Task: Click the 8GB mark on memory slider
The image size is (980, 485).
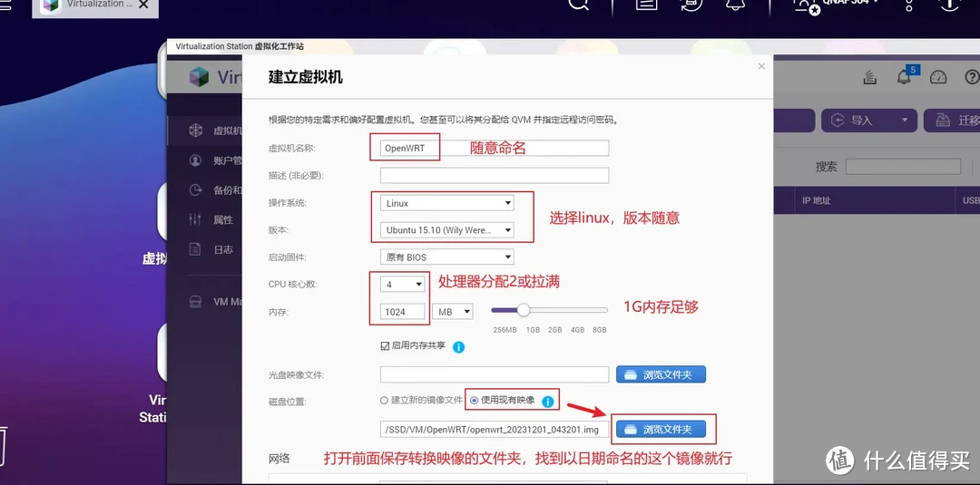Action: pos(600,330)
